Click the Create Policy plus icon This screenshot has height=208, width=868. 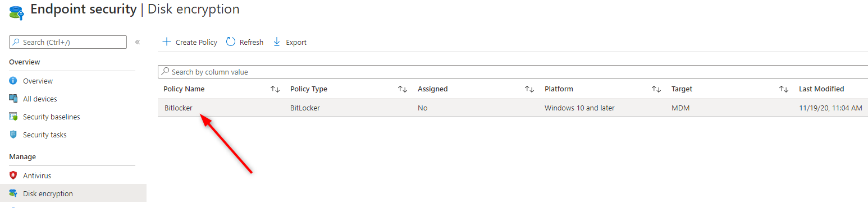click(x=166, y=42)
